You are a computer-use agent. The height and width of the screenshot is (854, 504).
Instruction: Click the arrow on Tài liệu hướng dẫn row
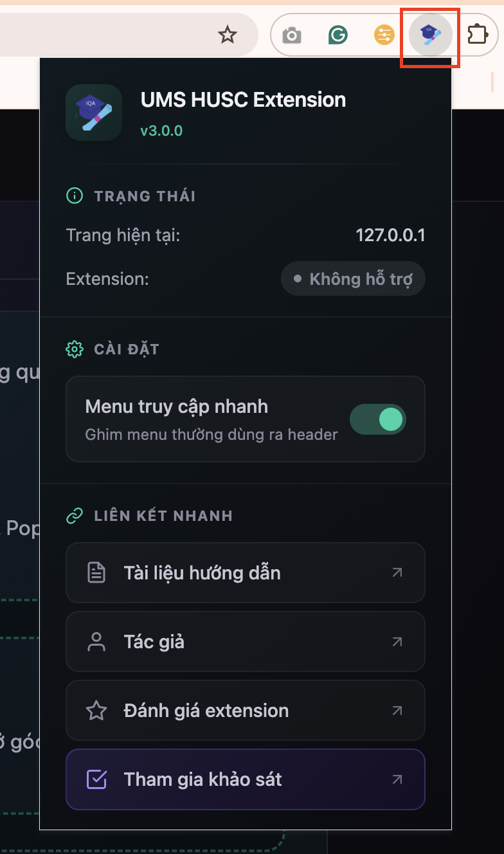397,572
